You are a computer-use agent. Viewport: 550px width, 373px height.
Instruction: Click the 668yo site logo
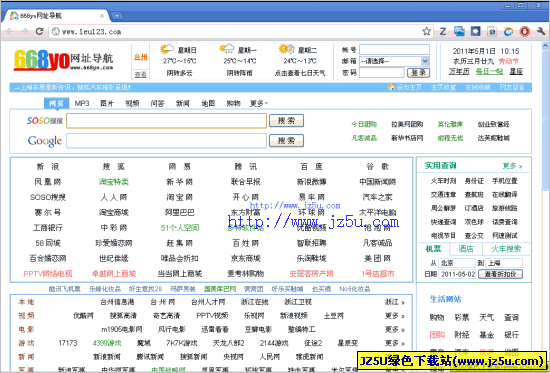coord(63,60)
